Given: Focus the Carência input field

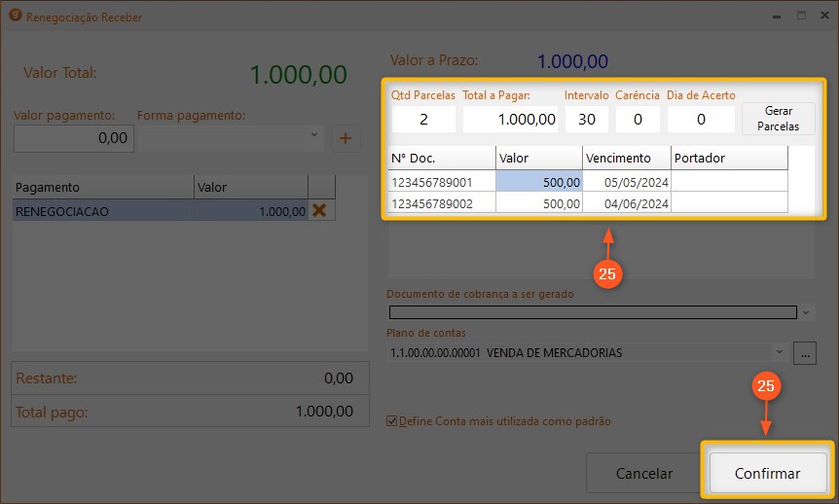Looking at the screenshot, I should coord(638,119).
